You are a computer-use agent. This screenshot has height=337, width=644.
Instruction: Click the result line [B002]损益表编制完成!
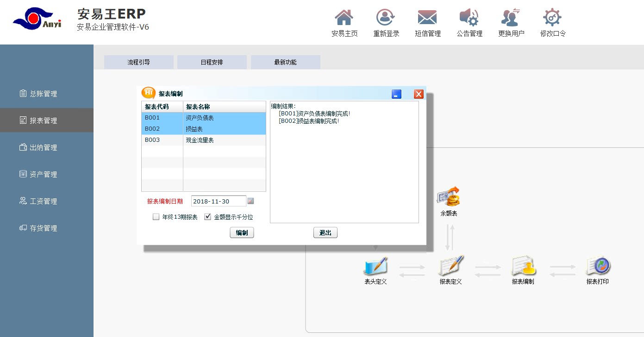309,121
